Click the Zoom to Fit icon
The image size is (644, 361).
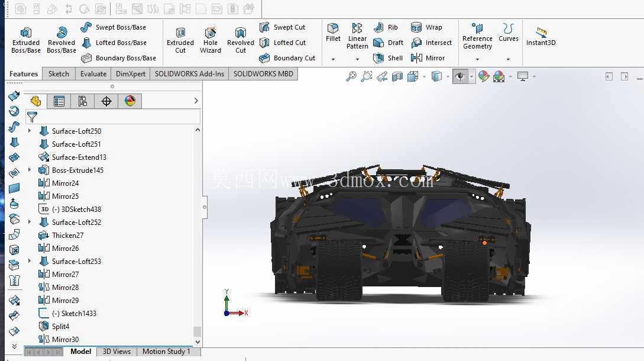(351, 76)
